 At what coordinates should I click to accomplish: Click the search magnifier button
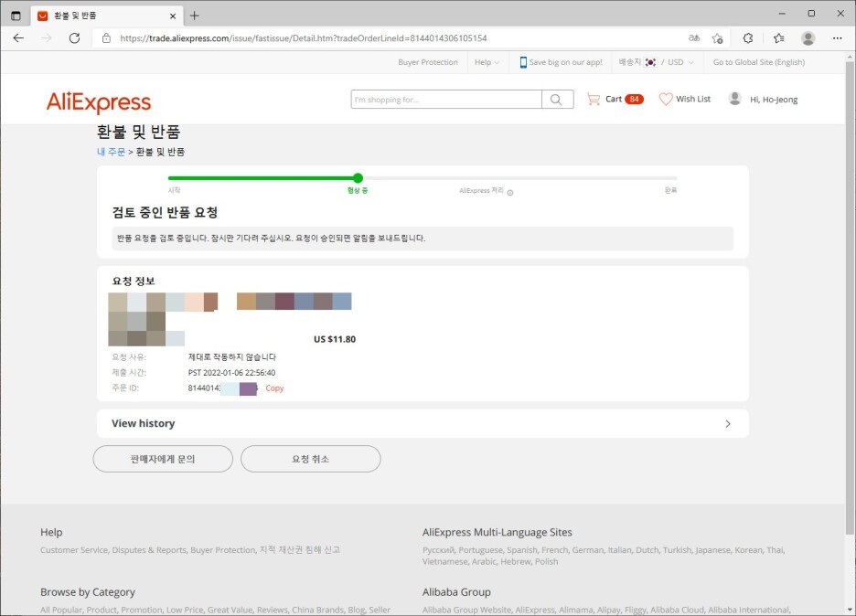click(557, 100)
